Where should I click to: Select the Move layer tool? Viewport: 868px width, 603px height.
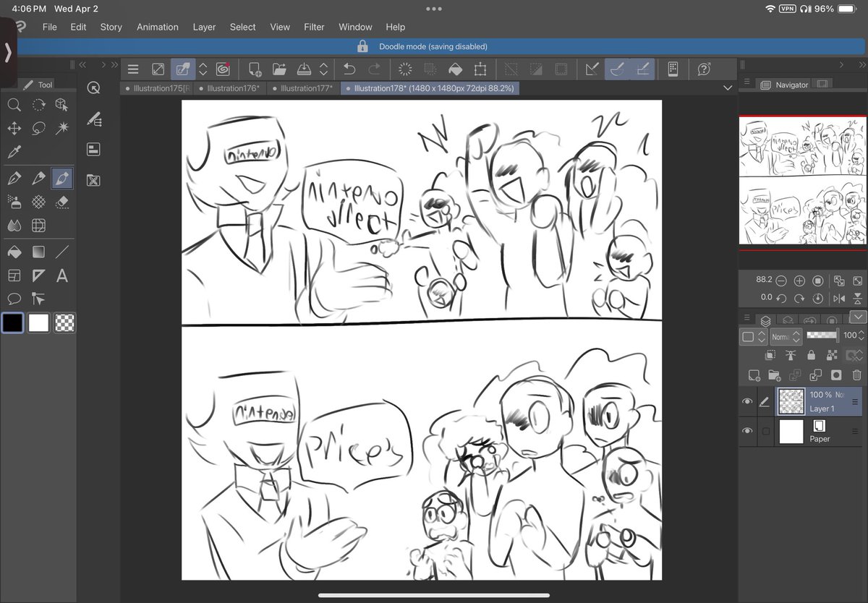click(14, 129)
